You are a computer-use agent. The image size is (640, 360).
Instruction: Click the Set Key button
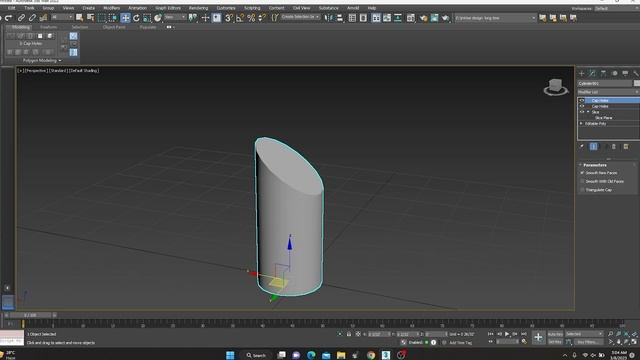point(555,342)
